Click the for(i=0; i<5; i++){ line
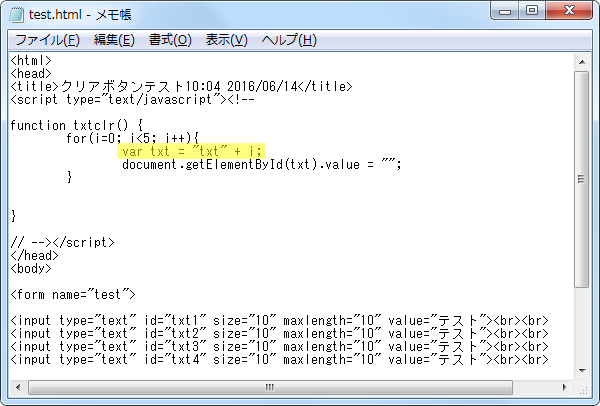Viewport: 600px width, 406px height. tap(132, 139)
